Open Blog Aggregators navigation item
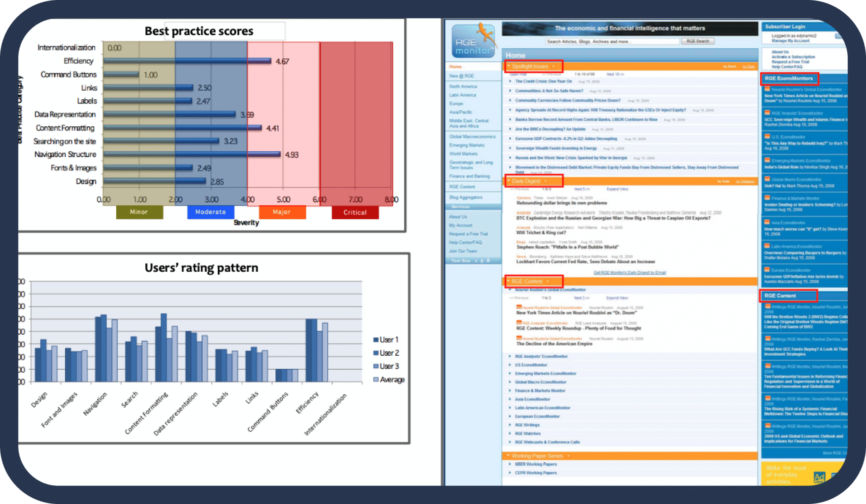The image size is (866, 504). 466,197
